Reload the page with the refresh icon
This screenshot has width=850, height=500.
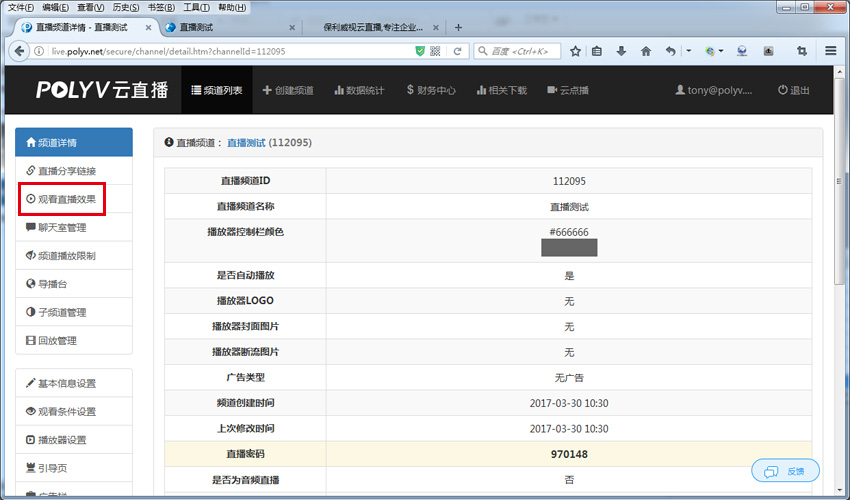(x=457, y=51)
